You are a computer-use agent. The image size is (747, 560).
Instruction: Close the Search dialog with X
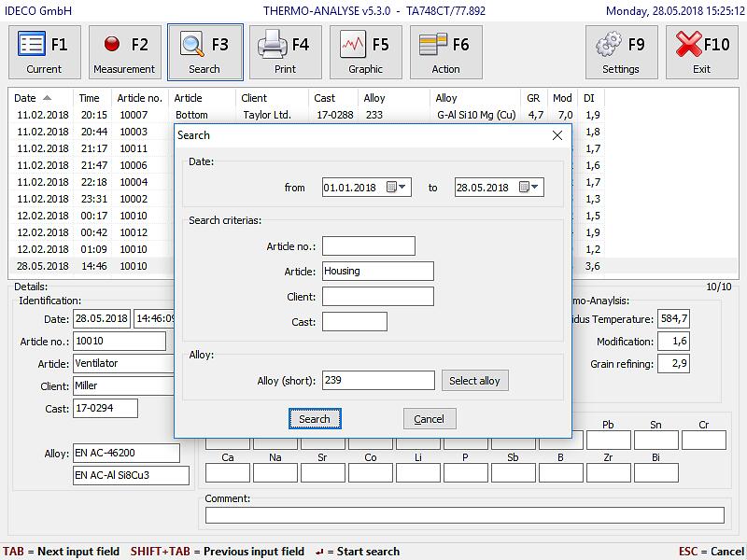click(557, 135)
